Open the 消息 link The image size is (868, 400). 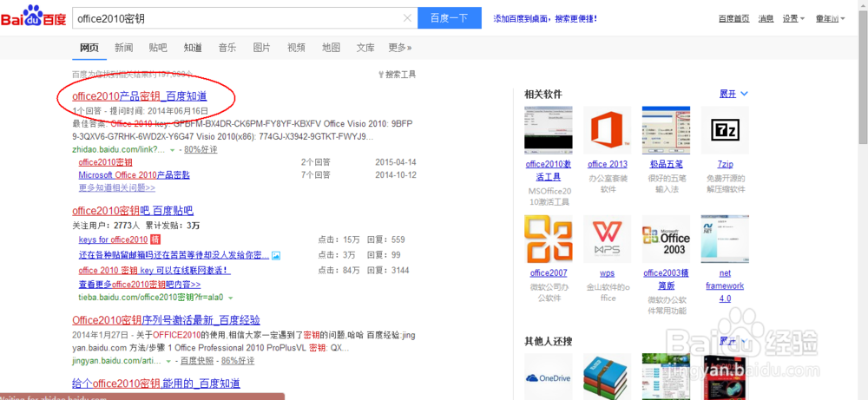766,18
